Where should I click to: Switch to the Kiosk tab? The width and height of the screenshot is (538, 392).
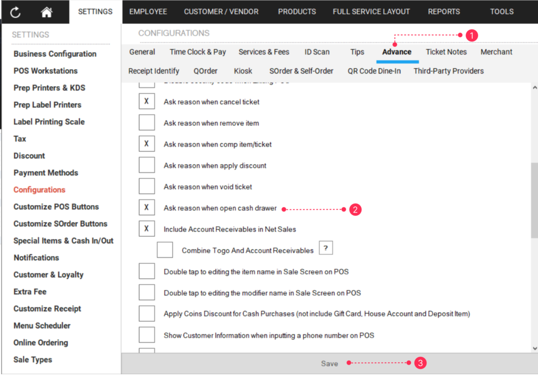pyautogui.click(x=243, y=71)
